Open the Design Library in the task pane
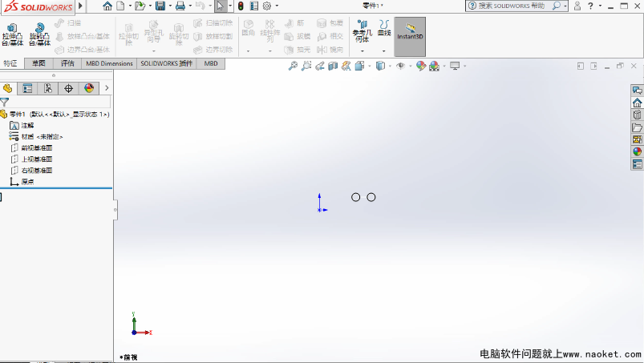Viewport: 644px width, 363px height. tap(638, 115)
